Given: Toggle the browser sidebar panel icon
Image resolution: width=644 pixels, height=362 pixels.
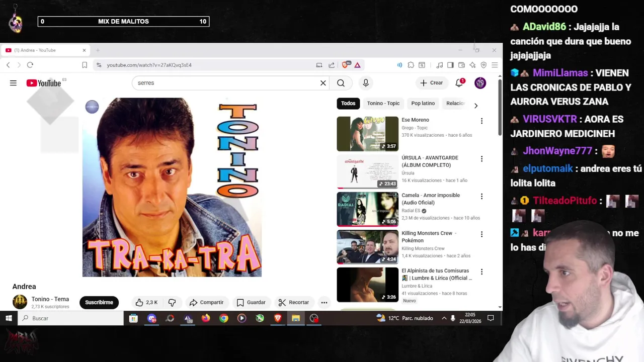Looking at the screenshot, I should 450,65.
